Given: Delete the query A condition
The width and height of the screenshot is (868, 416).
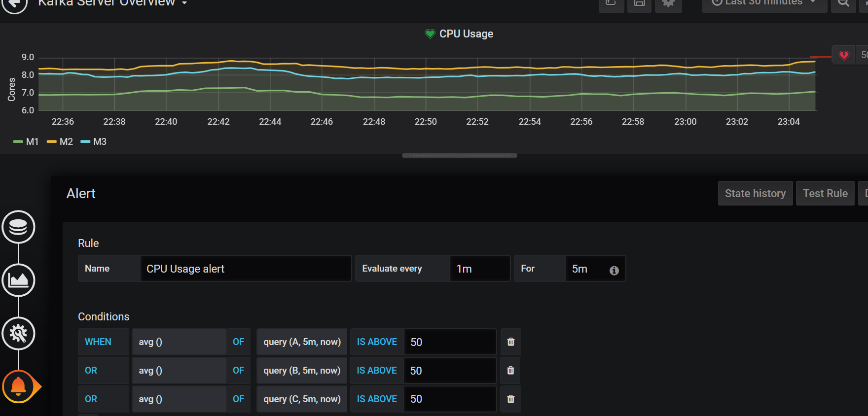Looking at the screenshot, I should [510, 342].
